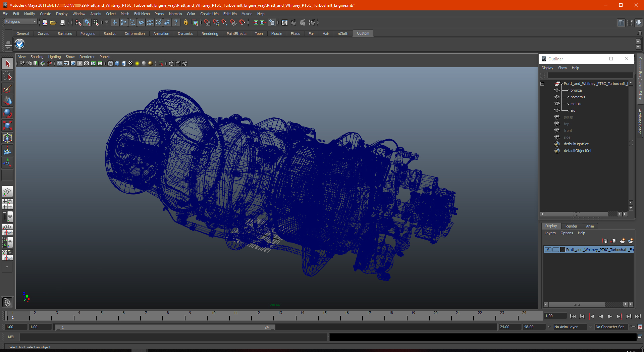
Task: Switch to Persp/Outliner layout
Action: (7, 217)
